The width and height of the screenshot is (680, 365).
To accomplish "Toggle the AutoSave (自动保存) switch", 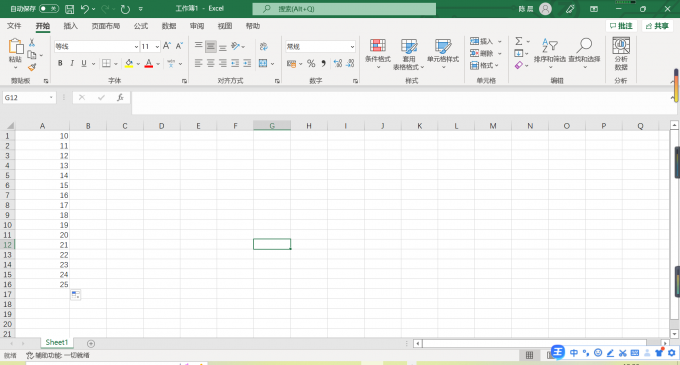I will (x=49, y=9).
